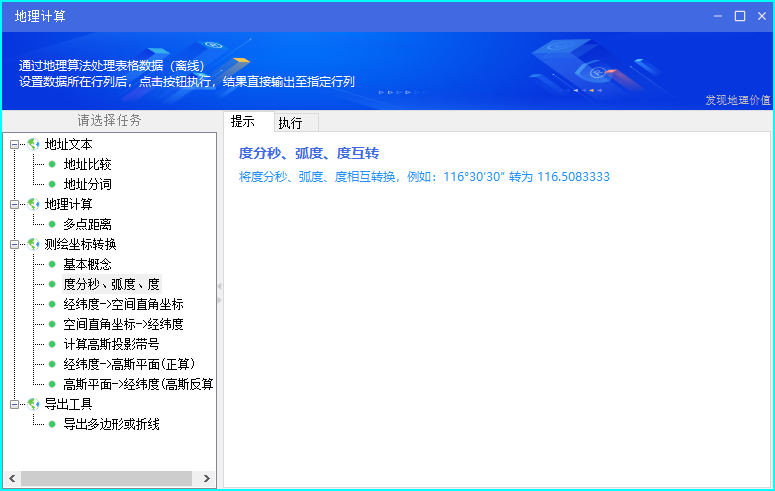
Task: Click tree scrollbar right arrow
Action: click(207, 478)
